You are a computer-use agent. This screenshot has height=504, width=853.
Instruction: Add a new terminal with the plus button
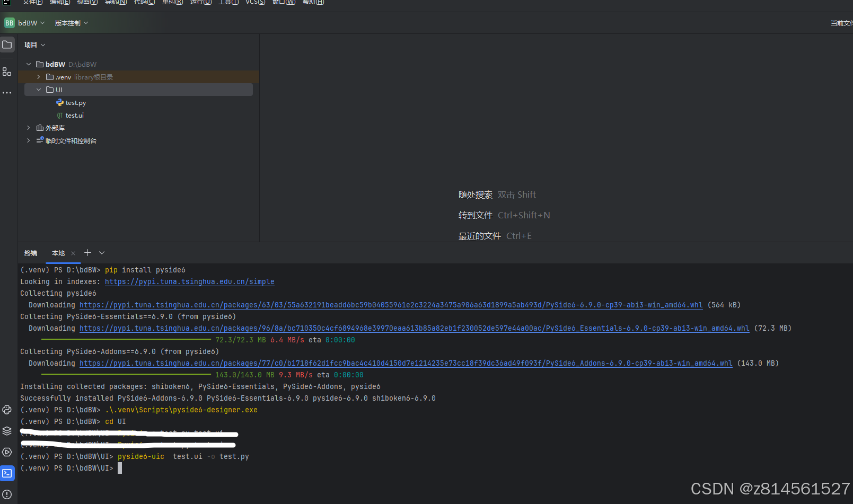[x=87, y=253]
